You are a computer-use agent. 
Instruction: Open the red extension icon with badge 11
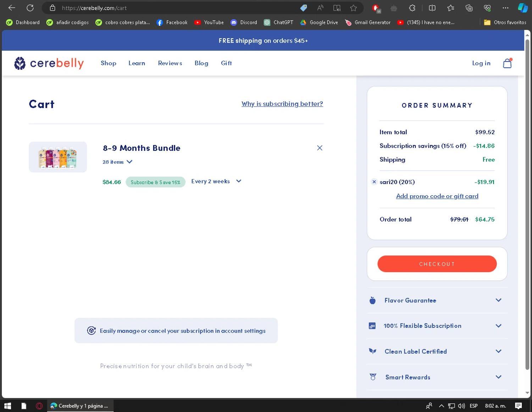pyautogui.click(x=376, y=8)
